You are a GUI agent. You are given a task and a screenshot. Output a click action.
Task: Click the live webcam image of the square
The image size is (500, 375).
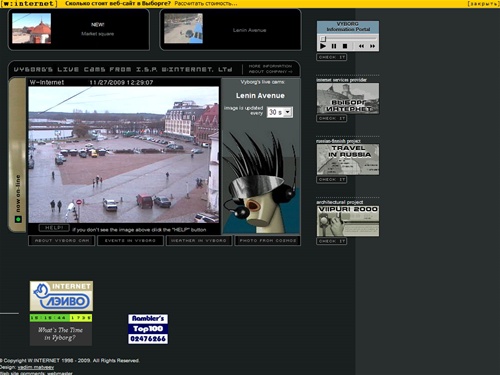[x=124, y=154]
